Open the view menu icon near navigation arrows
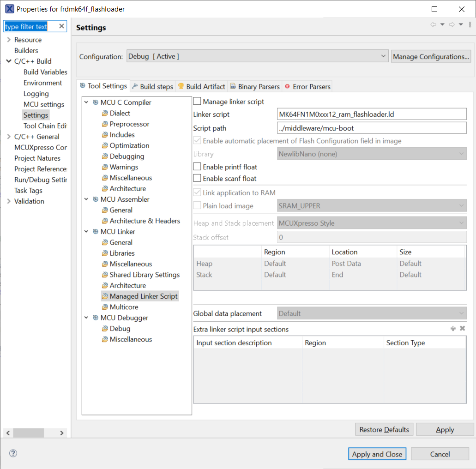Image resolution: width=476 pixels, height=469 pixels. coord(470,24)
